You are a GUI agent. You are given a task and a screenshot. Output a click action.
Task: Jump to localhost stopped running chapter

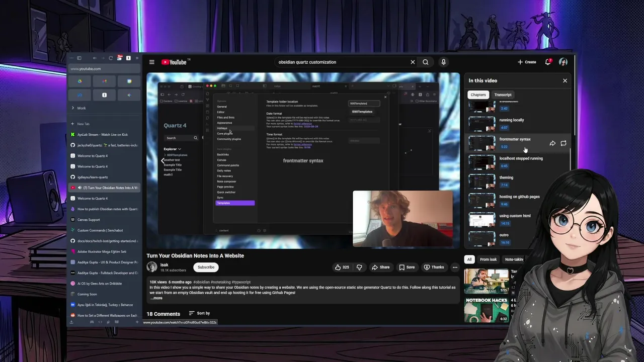pyautogui.click(x=517, y=162)
